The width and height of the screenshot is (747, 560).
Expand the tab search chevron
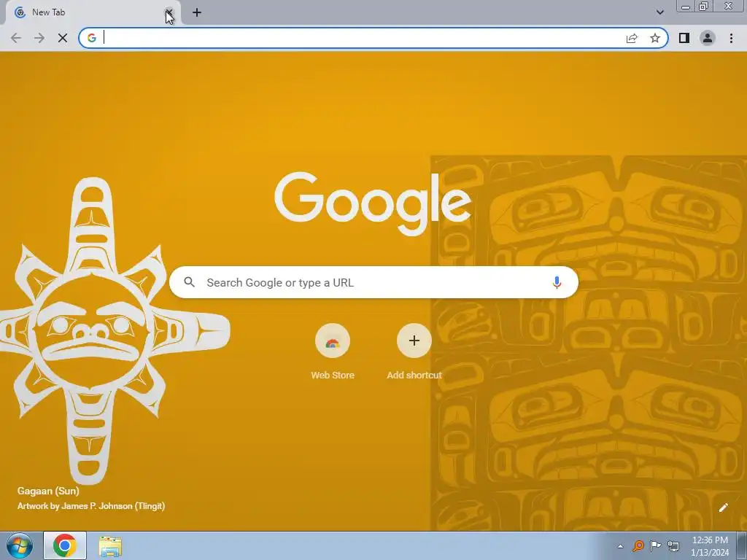(659, 12)
